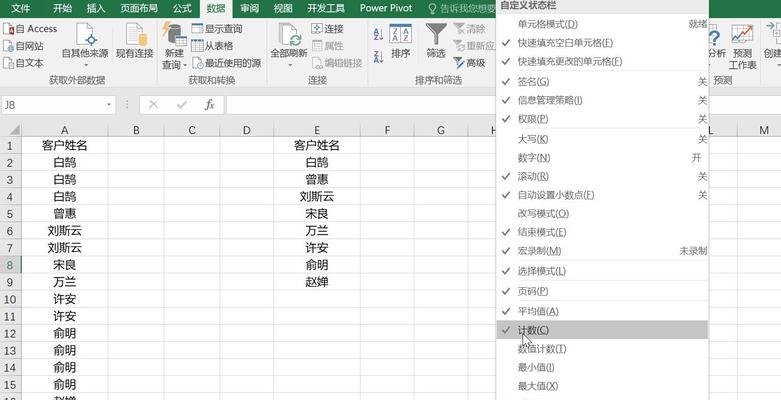
Task: Switch to the Insert tab
Action: (96, 8)
